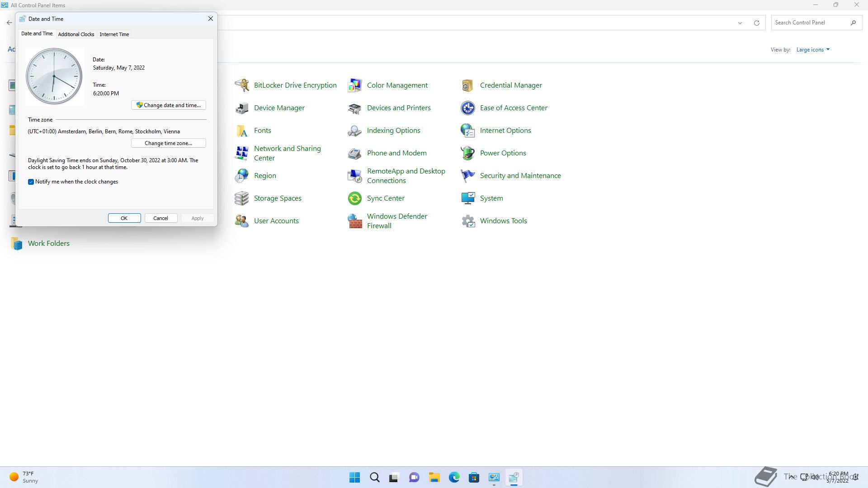The image size is (868, 488).
Task: Open Network and Sharing Center icon
Action: pyautogui.click(x=242, y=153)
